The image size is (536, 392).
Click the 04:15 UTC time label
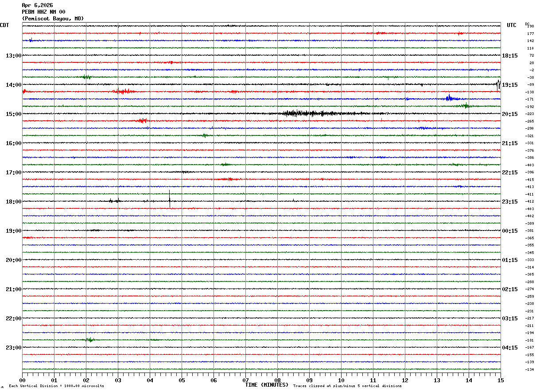point(510,348)
